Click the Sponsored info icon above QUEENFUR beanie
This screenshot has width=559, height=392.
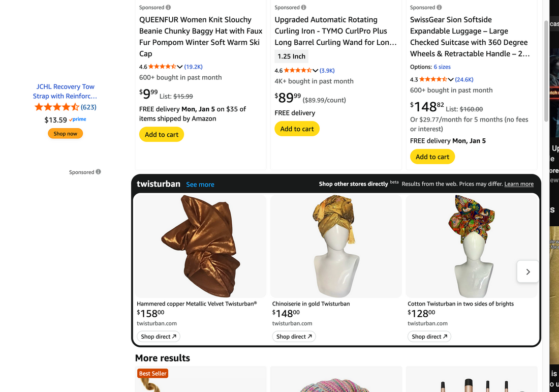[x=168, y=8]
